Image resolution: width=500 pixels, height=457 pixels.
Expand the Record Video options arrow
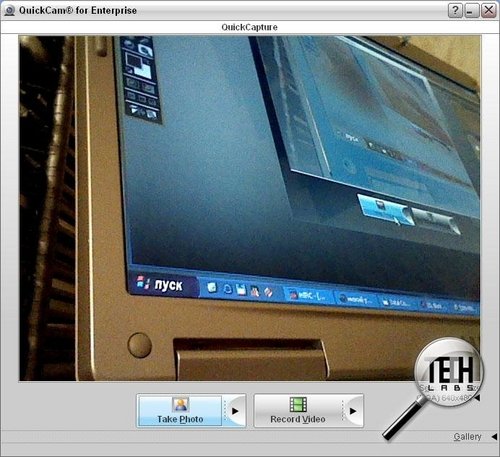click(353, 411)
